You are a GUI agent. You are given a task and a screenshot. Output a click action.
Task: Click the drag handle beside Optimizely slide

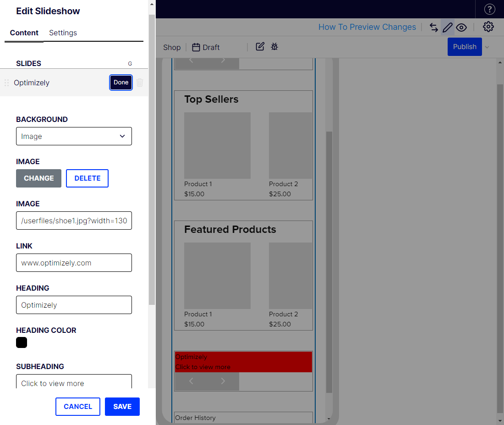click(x=7, y=83)
